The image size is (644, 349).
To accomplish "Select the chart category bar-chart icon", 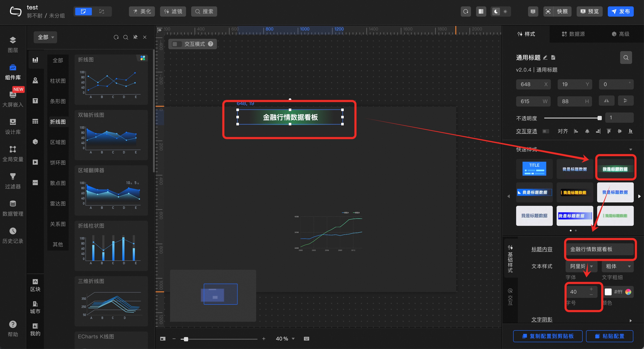I will [x=35, y=59].
